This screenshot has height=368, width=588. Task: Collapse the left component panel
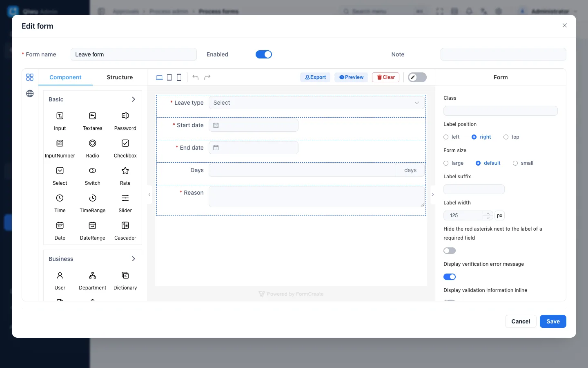tap(149, 195)
